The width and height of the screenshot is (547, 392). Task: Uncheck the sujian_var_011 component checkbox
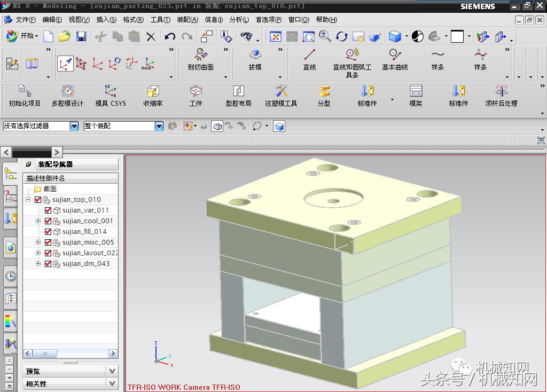pyautogui.click(x=48, y=210)
